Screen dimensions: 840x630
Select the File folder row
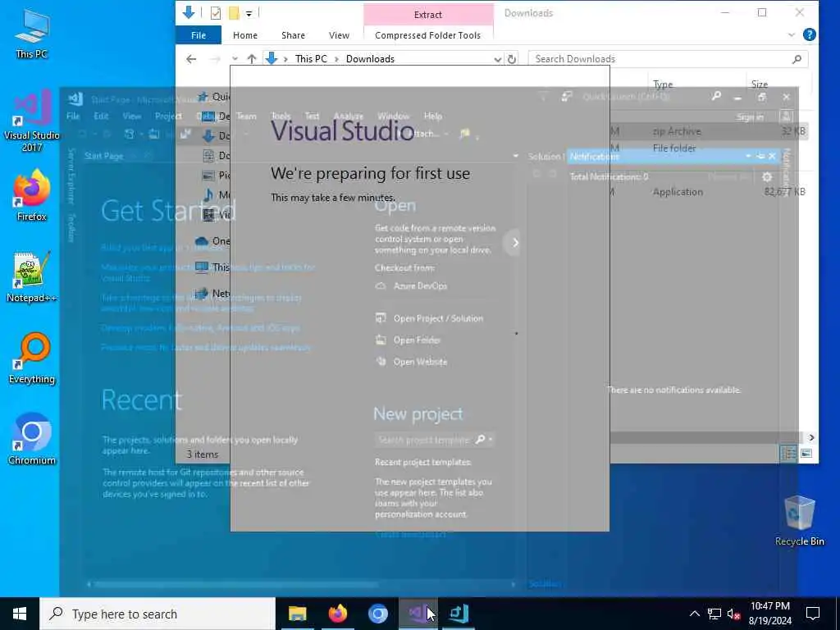[674, 148]
